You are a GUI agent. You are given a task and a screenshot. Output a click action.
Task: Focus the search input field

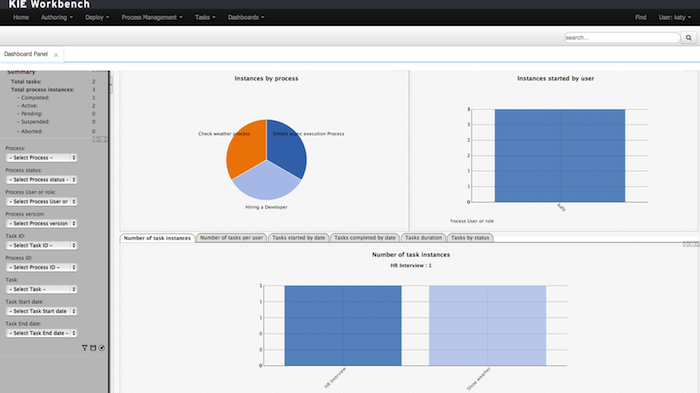pos(622,38)
